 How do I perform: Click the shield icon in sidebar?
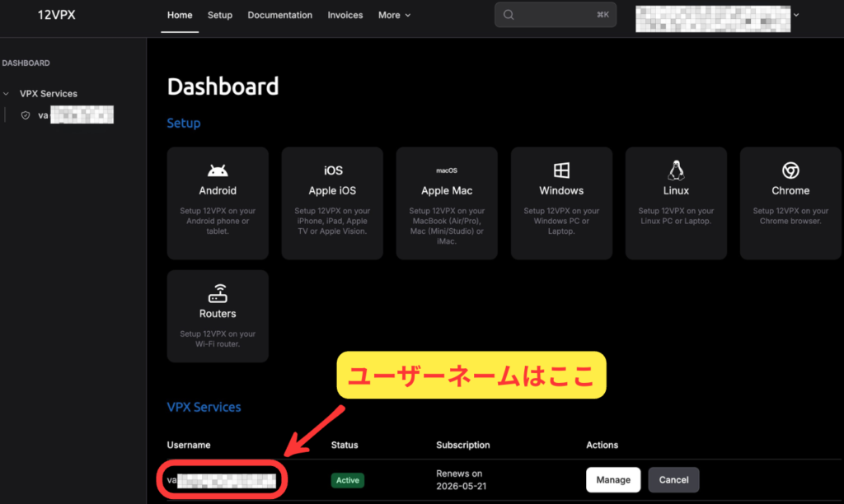[26, 115]
